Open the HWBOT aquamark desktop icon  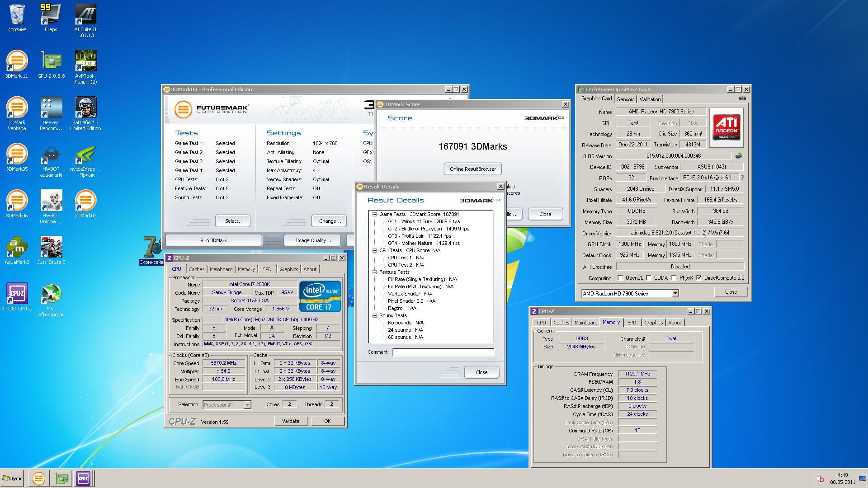pos(51,160)
